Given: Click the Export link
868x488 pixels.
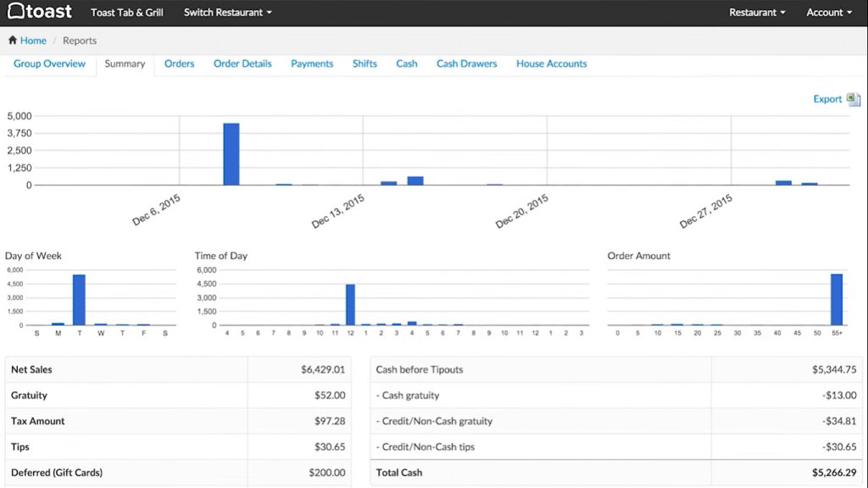Looking at the screenshot, I should click(x=827, y=99).
